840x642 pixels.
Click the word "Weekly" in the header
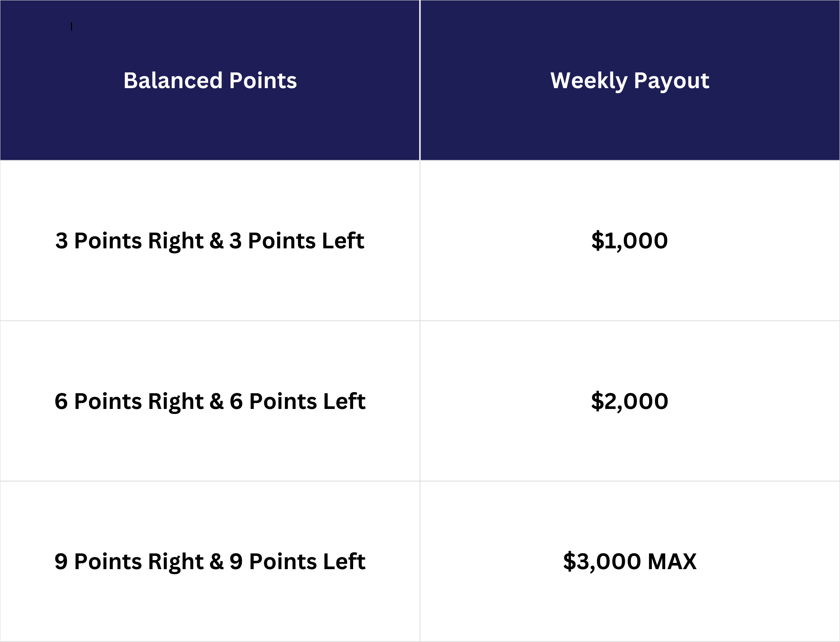[589, 81]
